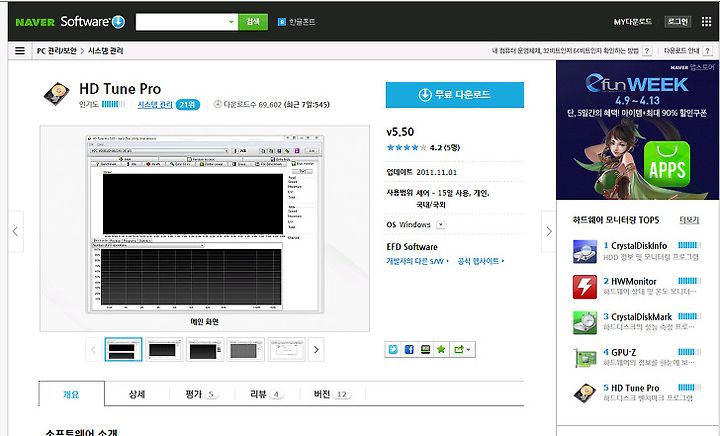Image resolution: width=720 pixels, height=436 pixels.
Task: Open the CrystalDiskMark link
Action: click(x=641, y=317)
